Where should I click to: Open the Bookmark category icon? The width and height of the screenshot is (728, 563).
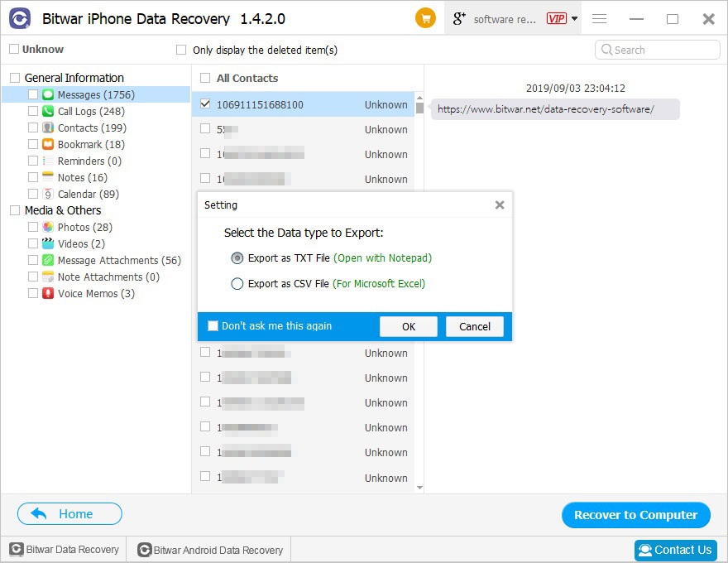[x=48, y=144]
